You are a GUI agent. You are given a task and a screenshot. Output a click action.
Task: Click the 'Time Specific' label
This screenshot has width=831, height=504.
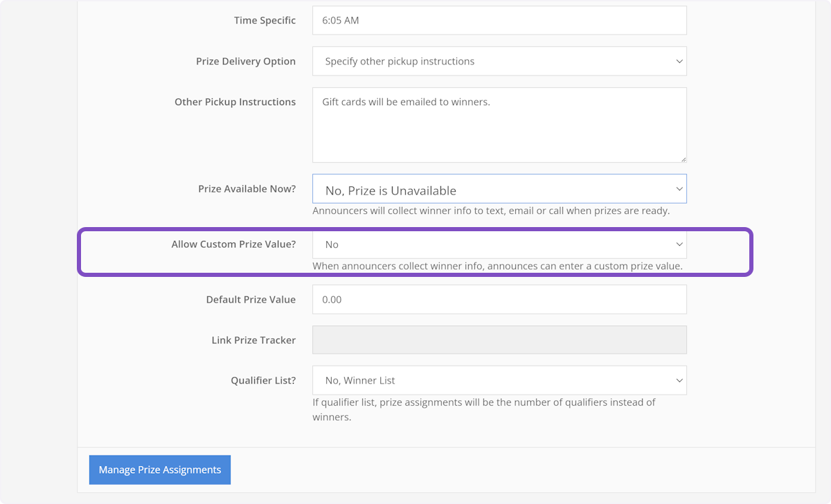point(265,21)
